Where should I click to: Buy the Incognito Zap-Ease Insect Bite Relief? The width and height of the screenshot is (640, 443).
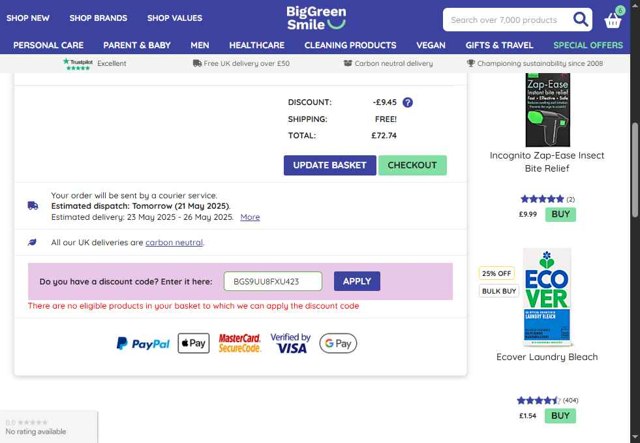[x=560, y=214]
